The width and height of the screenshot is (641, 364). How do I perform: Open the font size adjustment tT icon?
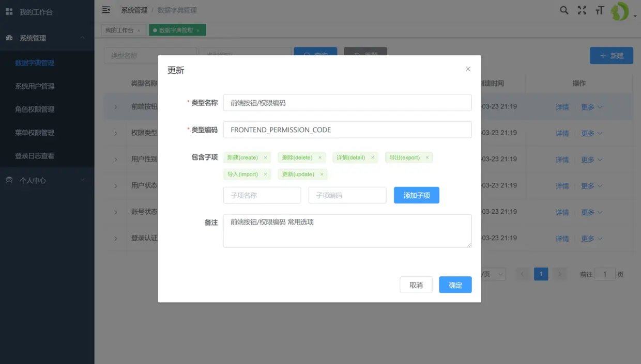599,10
